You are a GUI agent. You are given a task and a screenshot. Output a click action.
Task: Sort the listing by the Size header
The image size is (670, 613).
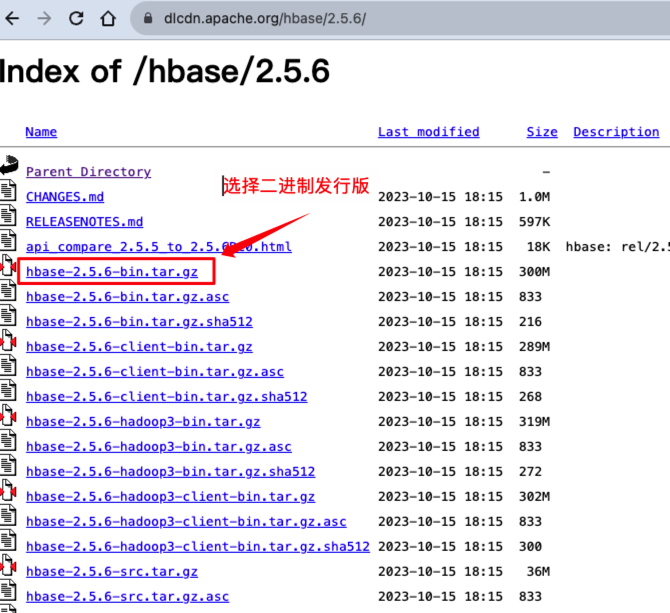(x=542, y=132)
